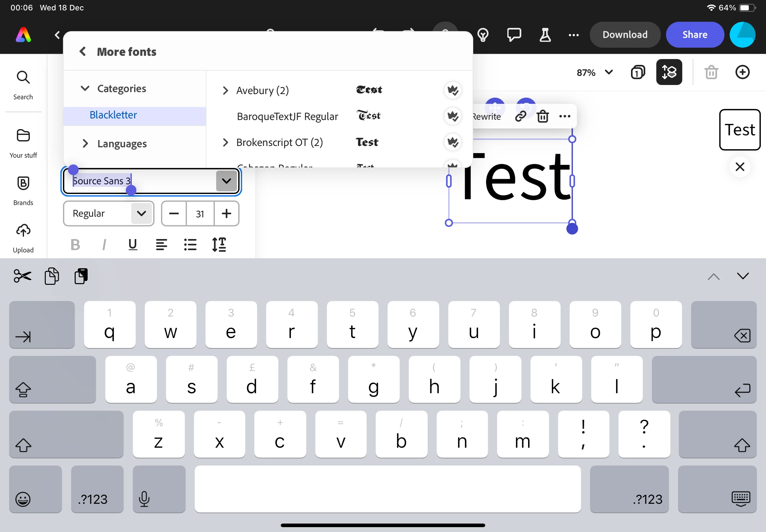Click the link icon in text toolbar

tap(521, 116)
